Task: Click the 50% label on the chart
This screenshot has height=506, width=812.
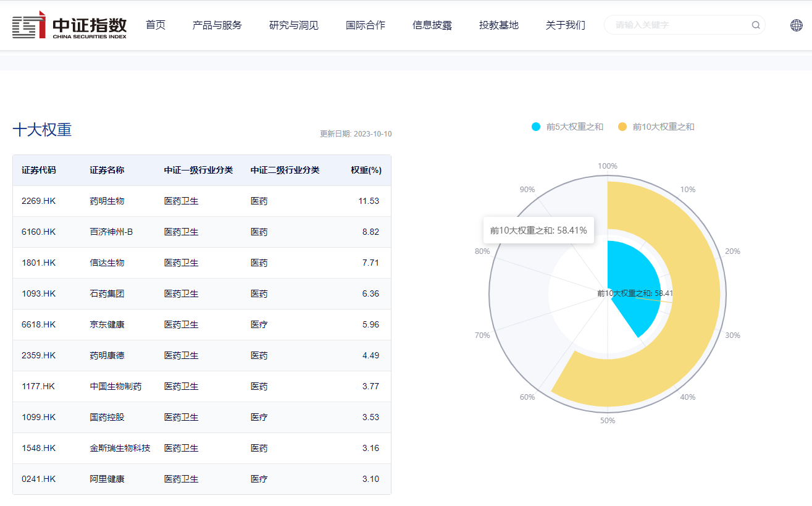Action: click(x=608, y=421)
